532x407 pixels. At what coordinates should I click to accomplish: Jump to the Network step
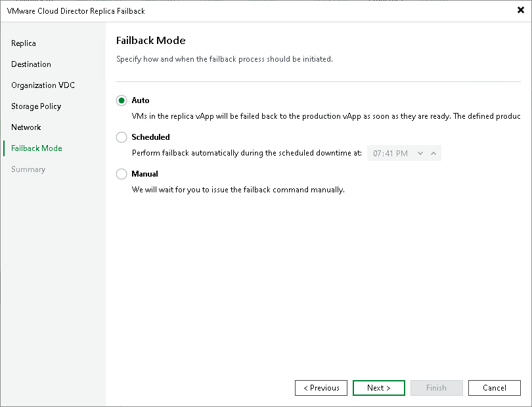(x=26, y=127)
